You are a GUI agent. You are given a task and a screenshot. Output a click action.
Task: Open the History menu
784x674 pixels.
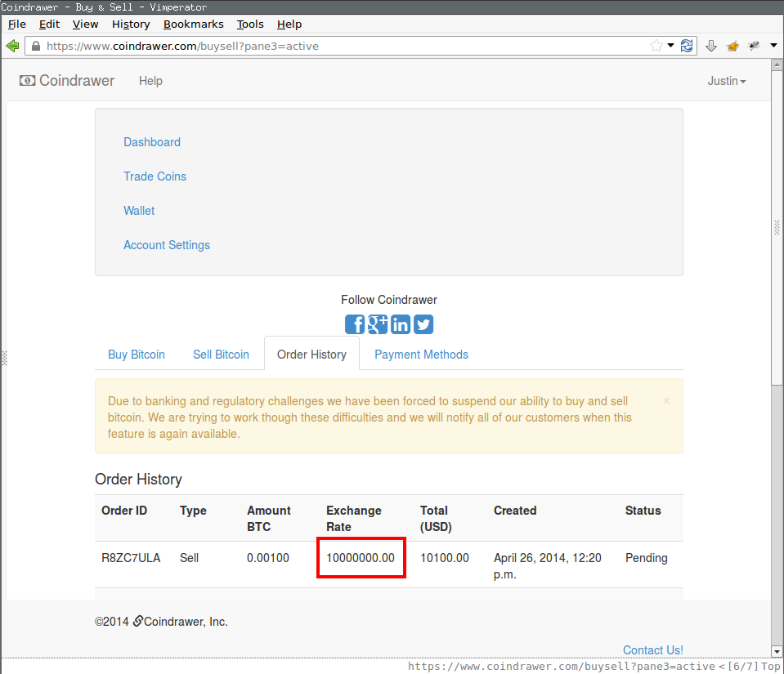pyautogui.click(x=131, y=24)
